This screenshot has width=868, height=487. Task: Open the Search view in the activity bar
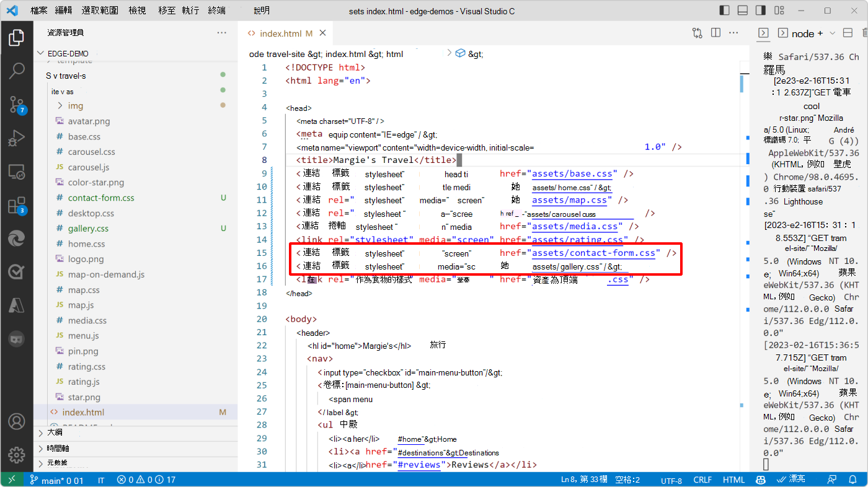[17, 71]
